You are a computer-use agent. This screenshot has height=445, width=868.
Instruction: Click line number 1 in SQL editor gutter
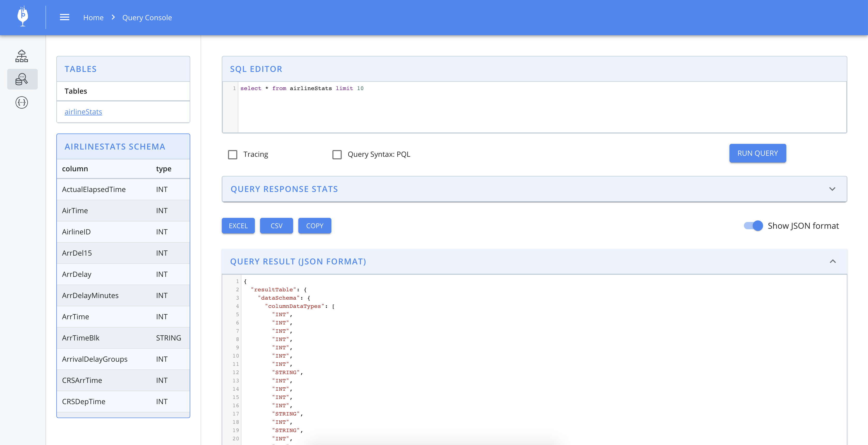click(234, 88)
